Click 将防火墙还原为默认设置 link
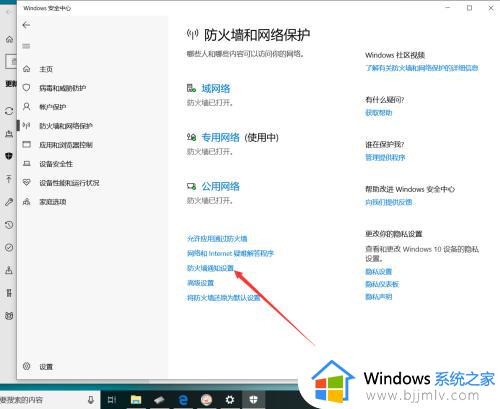500x409 pixels. point(224,298)
